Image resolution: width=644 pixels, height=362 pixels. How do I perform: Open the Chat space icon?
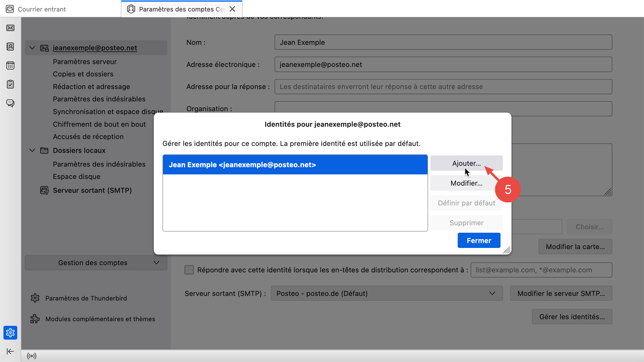[10, 103]
